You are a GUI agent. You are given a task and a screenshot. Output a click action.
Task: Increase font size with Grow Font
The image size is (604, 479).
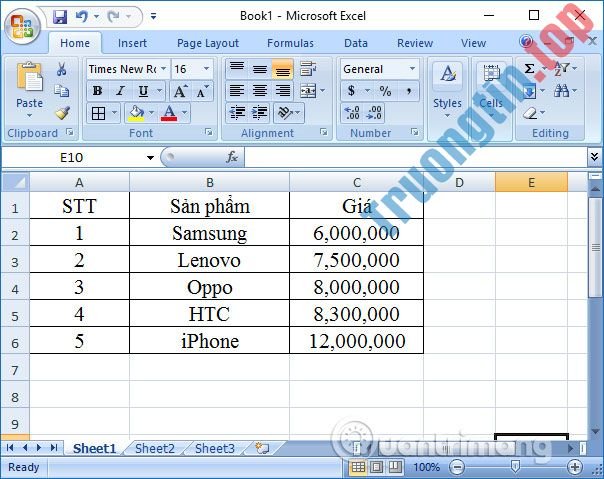pos(180,91)
